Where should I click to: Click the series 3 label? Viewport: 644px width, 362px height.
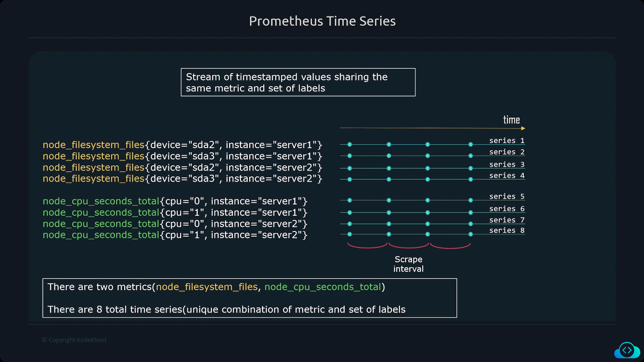[507, 165]
